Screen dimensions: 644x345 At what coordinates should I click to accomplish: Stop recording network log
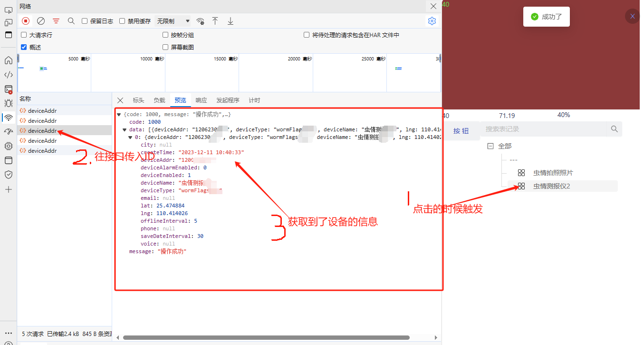[26, 21]
